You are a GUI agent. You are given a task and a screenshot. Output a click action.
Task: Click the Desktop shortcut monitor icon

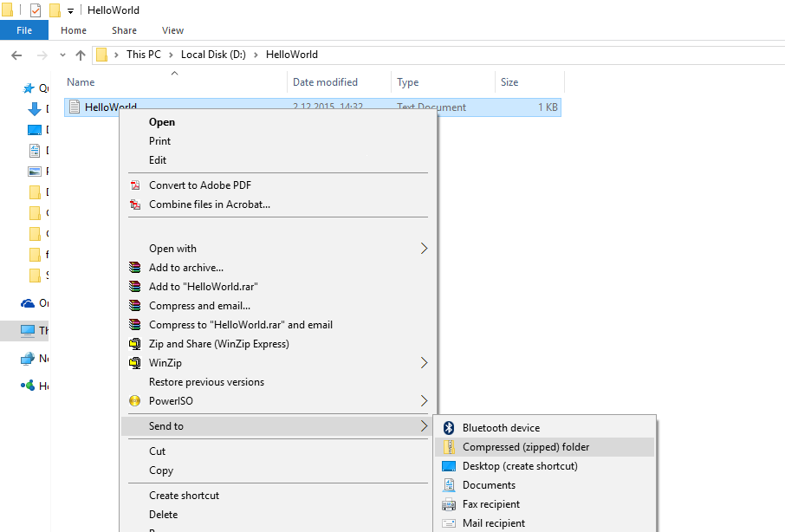(449, 466)
